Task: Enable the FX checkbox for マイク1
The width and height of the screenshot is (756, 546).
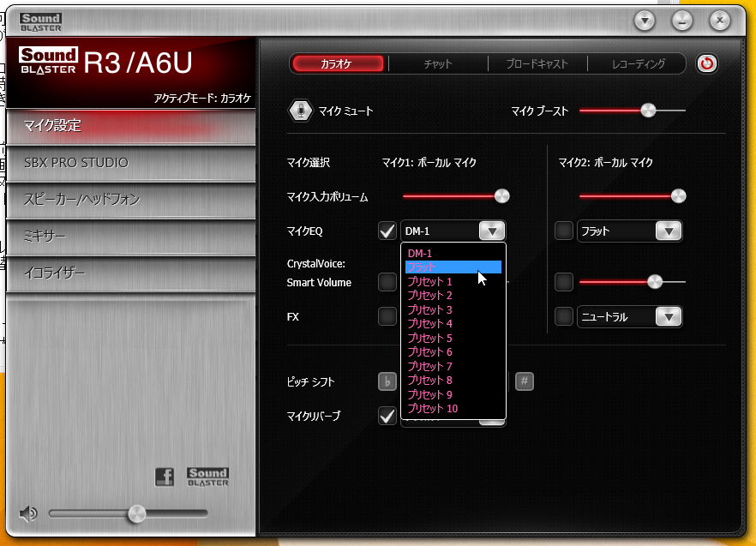Action: pyautogui.click(x=387, y=317)
